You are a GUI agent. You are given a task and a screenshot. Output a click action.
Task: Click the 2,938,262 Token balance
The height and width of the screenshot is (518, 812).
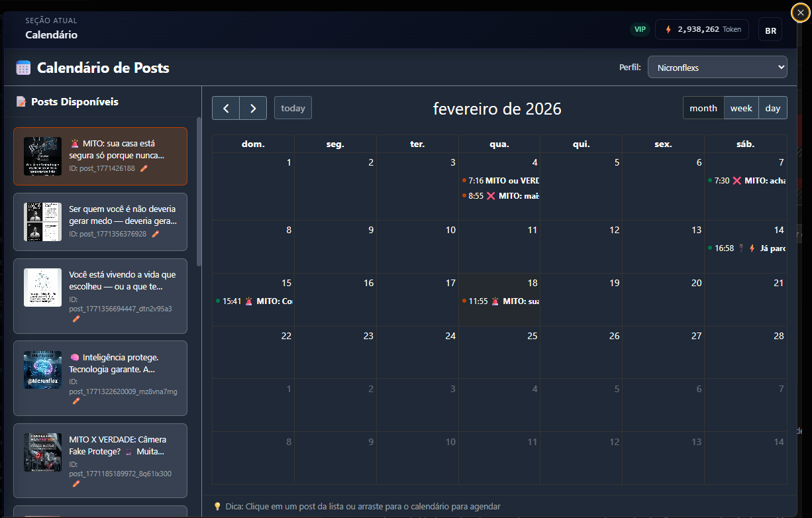(x=701, y=28)
